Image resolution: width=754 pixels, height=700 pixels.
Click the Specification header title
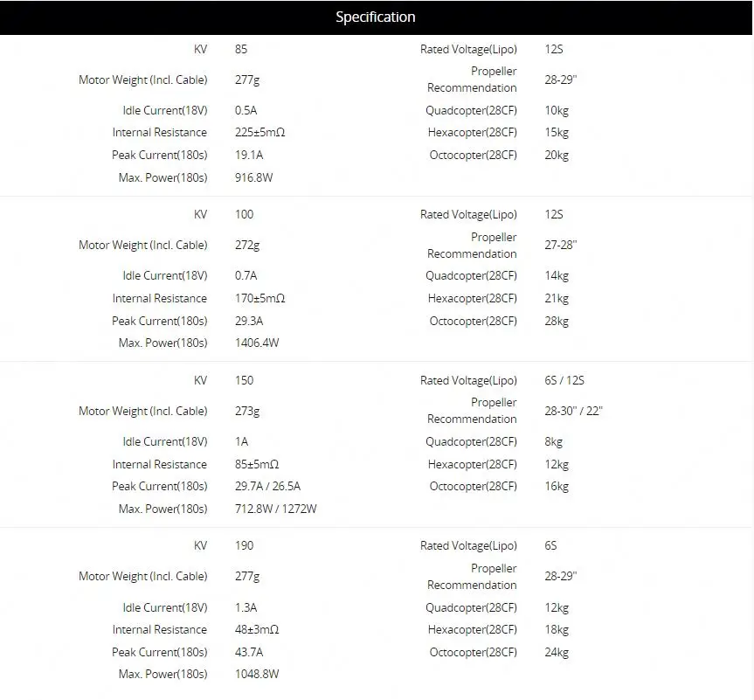(x=376, y=17)
